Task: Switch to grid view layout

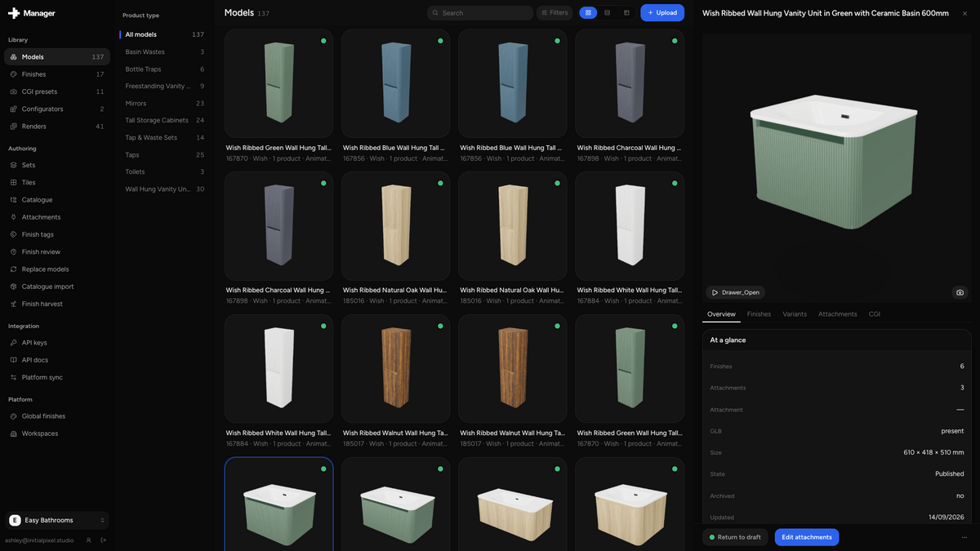Action: pos(588,13)
